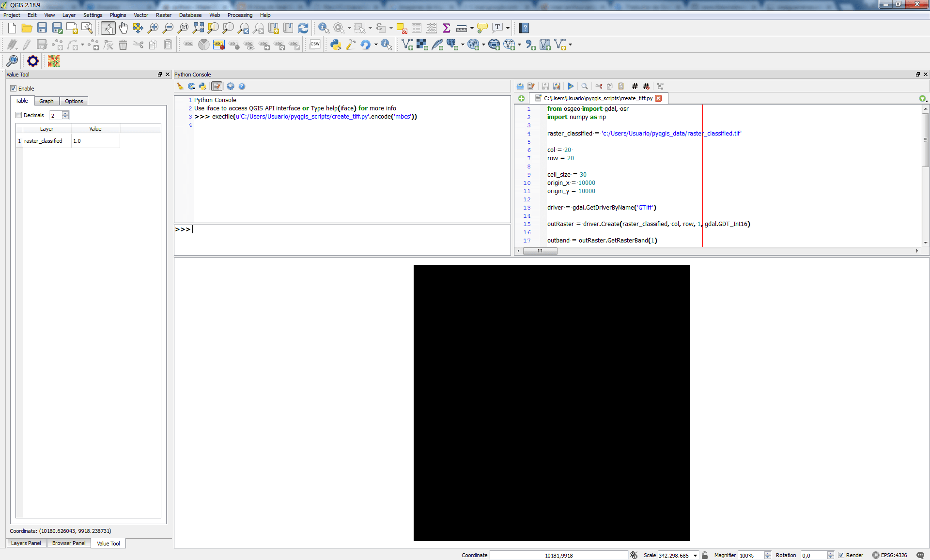930x560 pixels.
Task: Open the Processing menu
Action: coord(240,15)
